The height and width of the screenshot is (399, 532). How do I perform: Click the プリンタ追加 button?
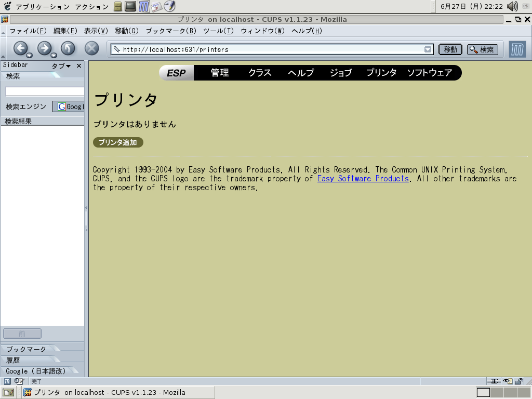click(x=118, y=142)
